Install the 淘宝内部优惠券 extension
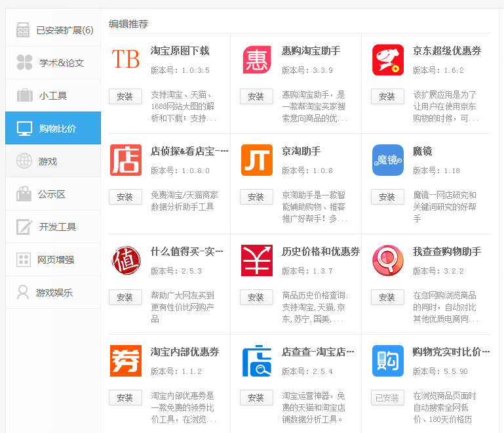 [125, 398]
